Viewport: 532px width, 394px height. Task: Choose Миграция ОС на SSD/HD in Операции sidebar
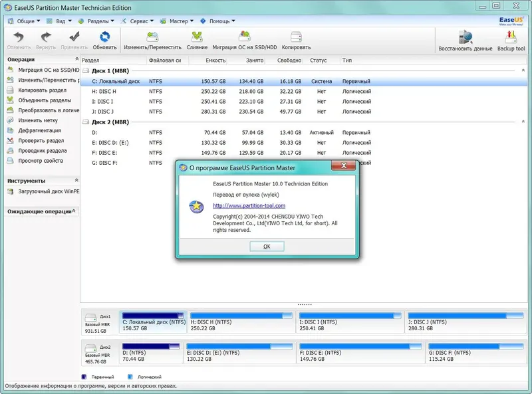click(43, 70)
